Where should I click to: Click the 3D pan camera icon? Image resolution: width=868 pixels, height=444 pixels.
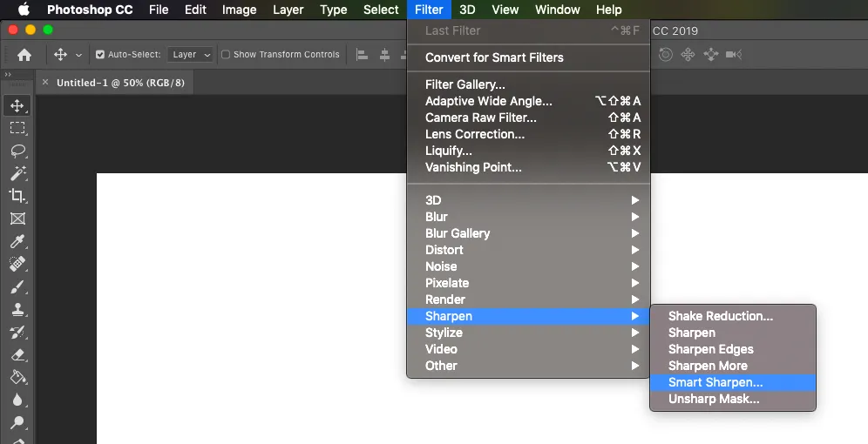tap(688, 54)
